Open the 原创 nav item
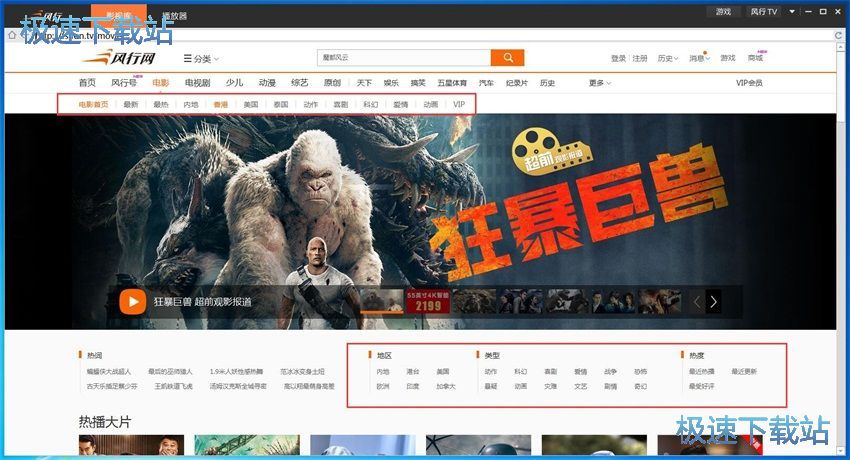The image size is (850, 460). pos(332,83)
